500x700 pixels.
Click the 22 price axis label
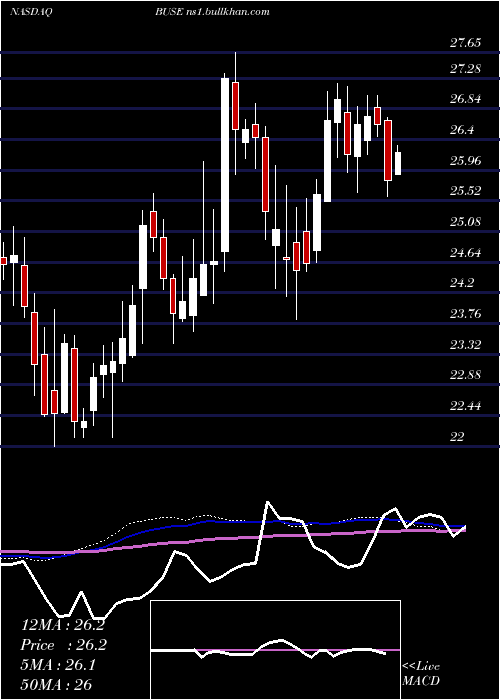457,437
